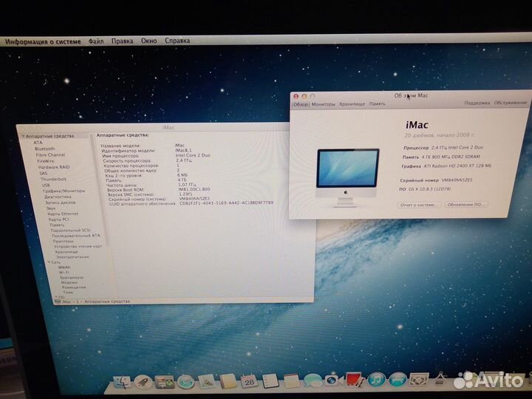Screen dimensions: 532x399
Task: Click Boot ROM version IM81.00C1.B00
Action: 194,189
